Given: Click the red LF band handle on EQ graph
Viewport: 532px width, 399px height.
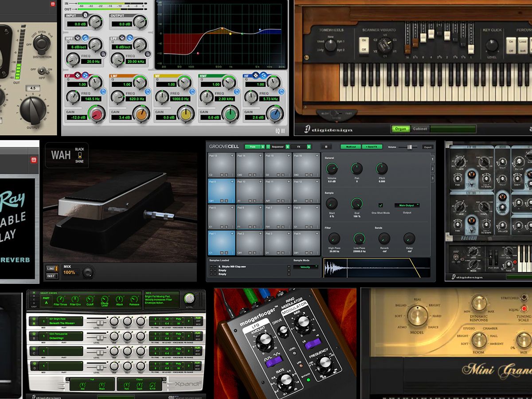Looking at the screenshot, I should [198, 53].
